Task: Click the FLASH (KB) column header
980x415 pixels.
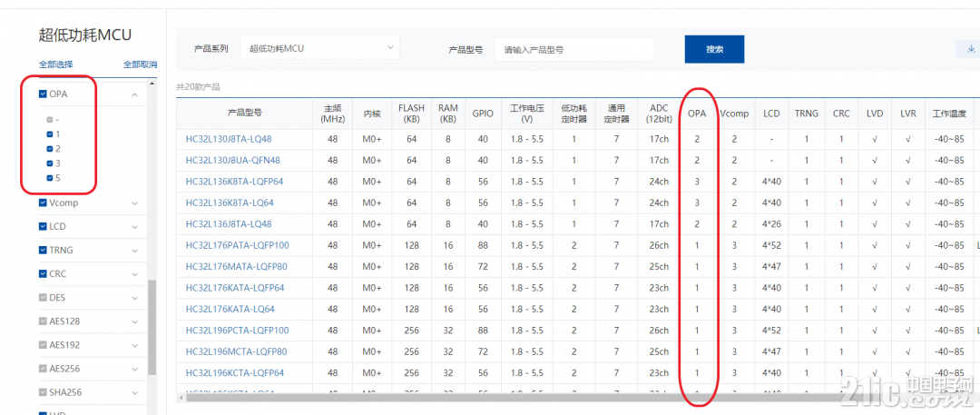Action: click(411, 114)
